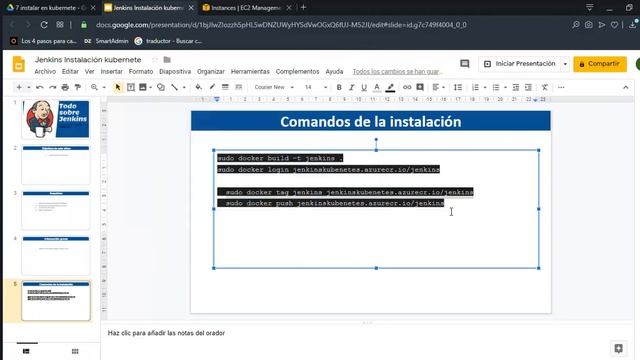Toggle underline formatting
The image size is (640, 360).
coord(364,87)
